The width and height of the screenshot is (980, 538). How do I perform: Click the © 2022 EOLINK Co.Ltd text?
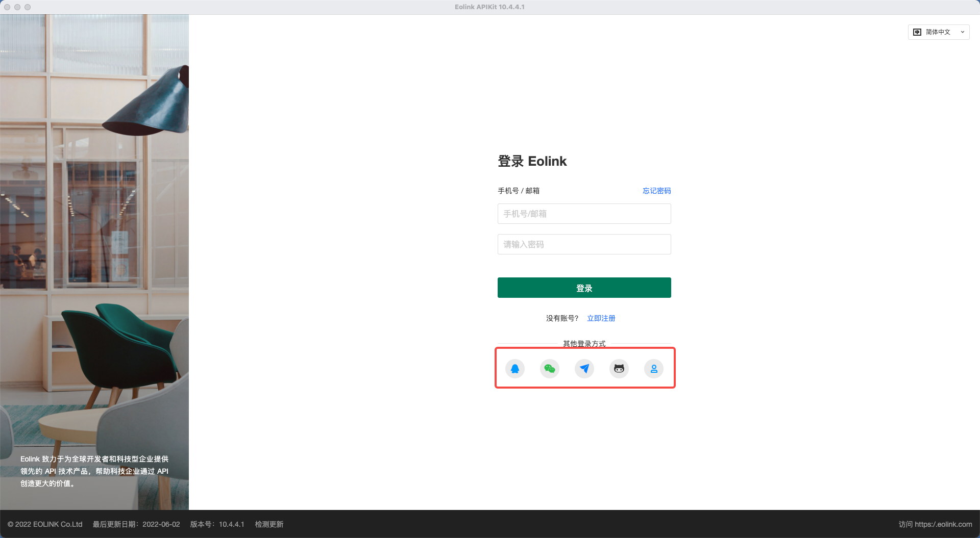45,524
